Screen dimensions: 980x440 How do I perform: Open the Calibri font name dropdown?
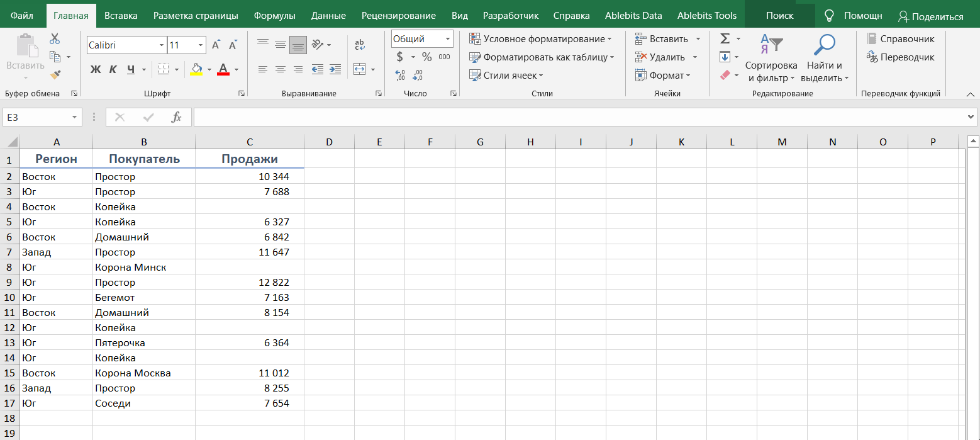coord(161,45)
